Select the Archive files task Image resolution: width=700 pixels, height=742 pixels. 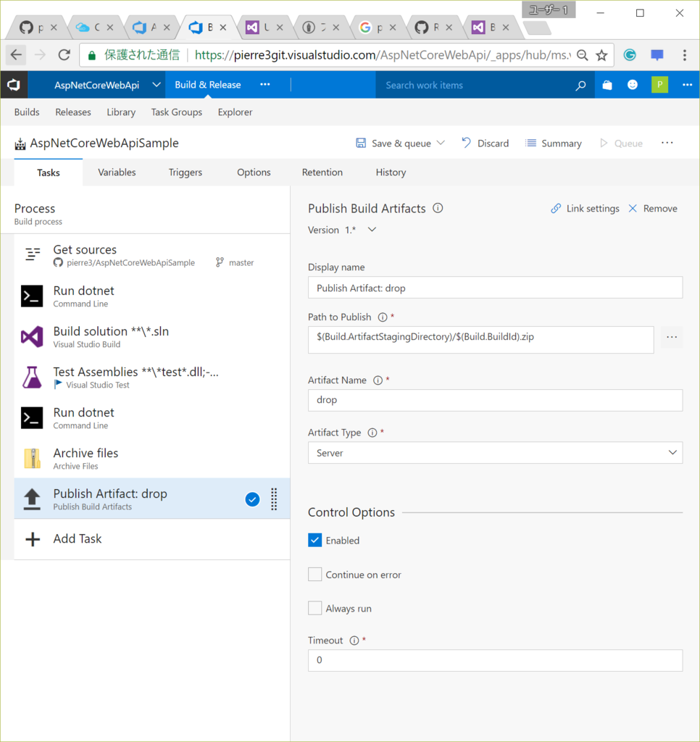click(152, 459)
